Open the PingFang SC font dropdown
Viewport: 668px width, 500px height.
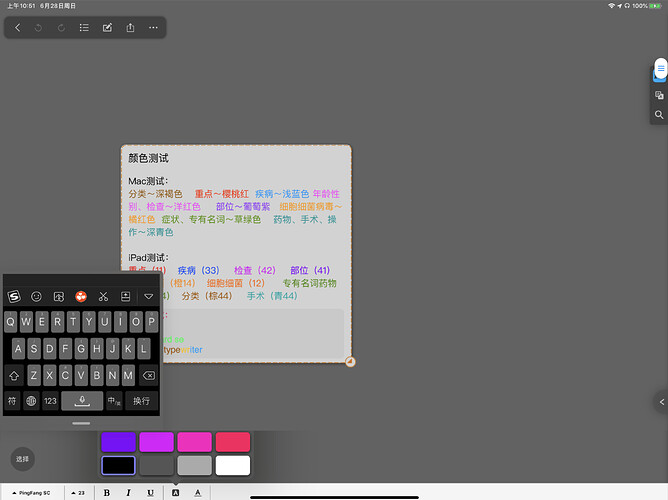[32, 493]
